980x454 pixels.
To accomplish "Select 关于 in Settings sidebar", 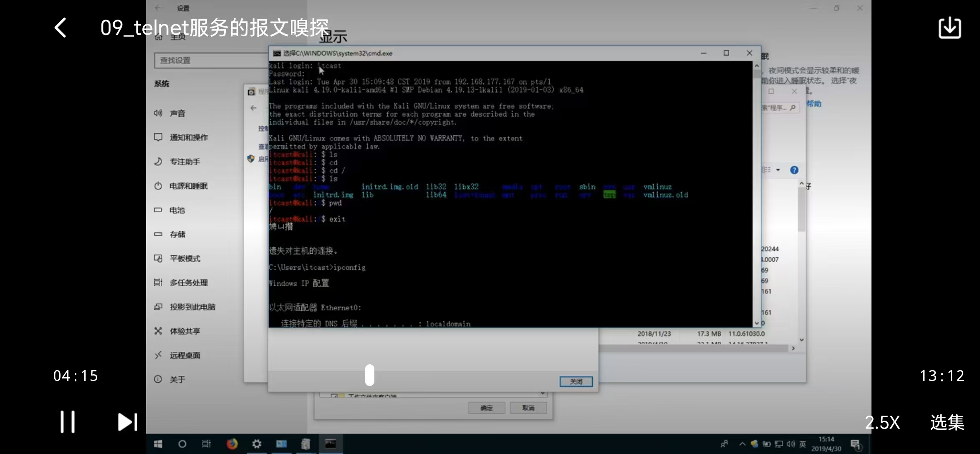I will (x=177, y=379).
